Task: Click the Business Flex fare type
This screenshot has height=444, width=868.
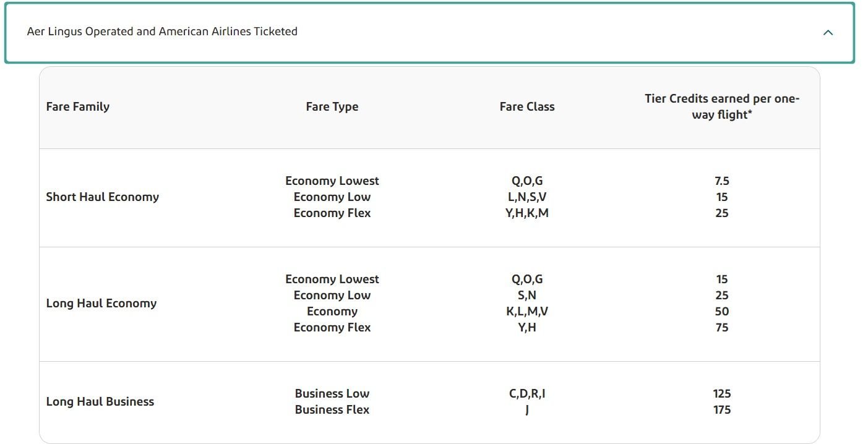Action: coord(332,409)
